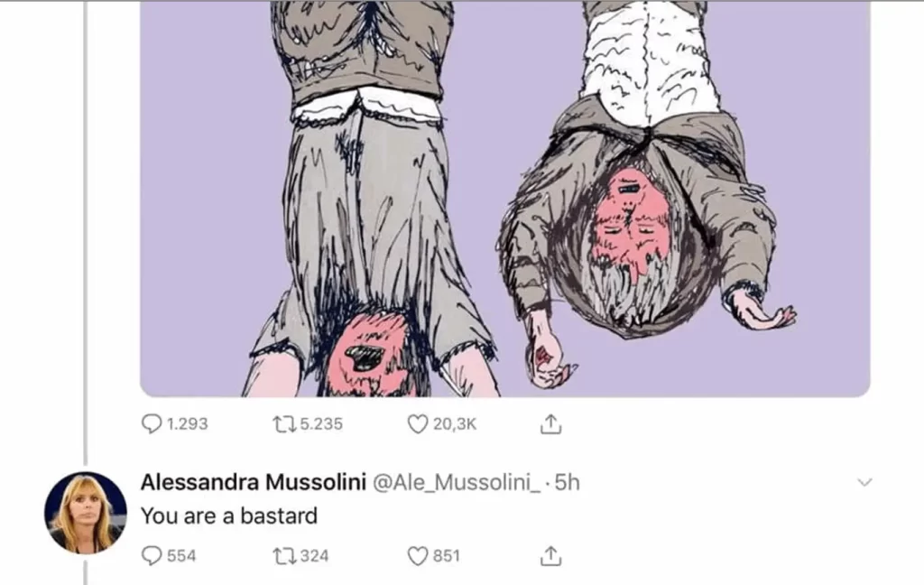Image resolution: width=924 pixels, height=585 pixels.
Task: Expand the upside-down figures cartoon image
Action: (505, 198)
